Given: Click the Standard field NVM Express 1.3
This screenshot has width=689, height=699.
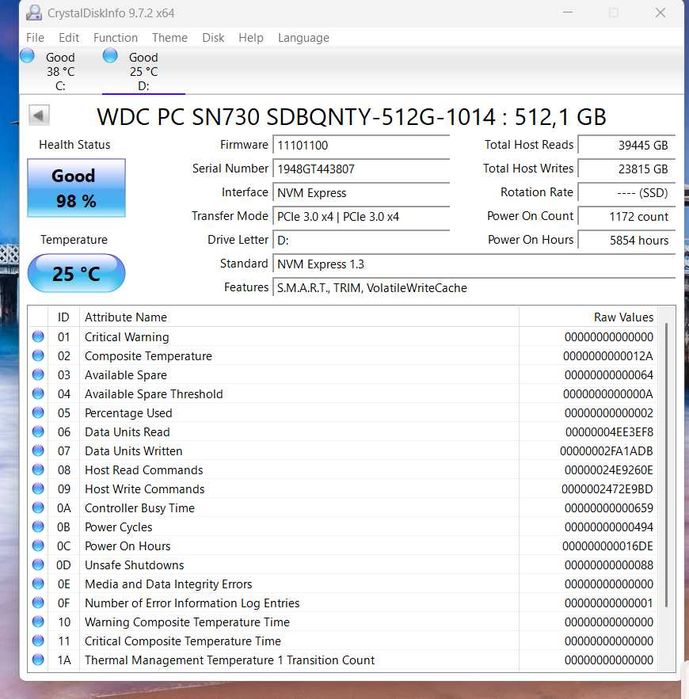Looking at the screenshot, I should coord(474,264).
